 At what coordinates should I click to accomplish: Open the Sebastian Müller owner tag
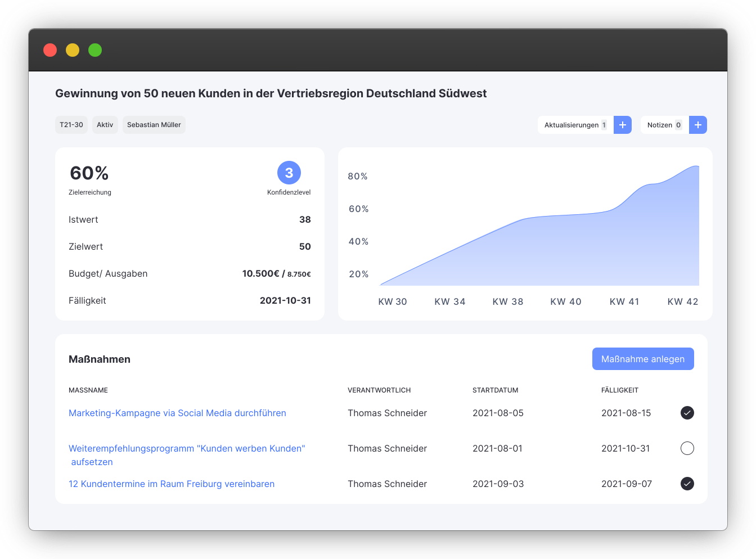[x=154, y=124]
